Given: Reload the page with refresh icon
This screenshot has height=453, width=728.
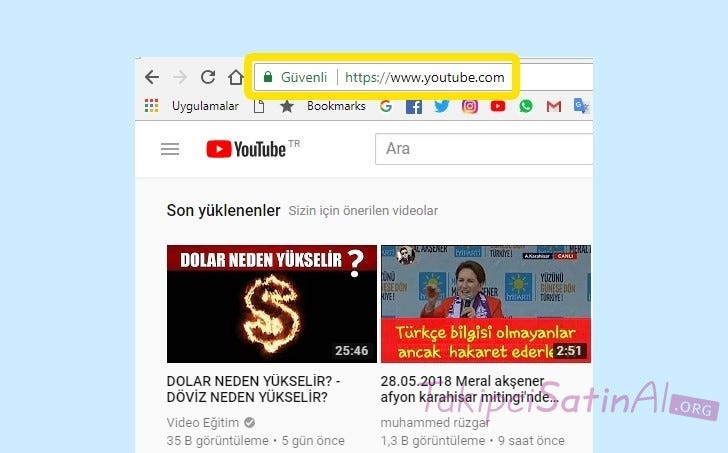Looking at the screenshot, I should (208, 77).
